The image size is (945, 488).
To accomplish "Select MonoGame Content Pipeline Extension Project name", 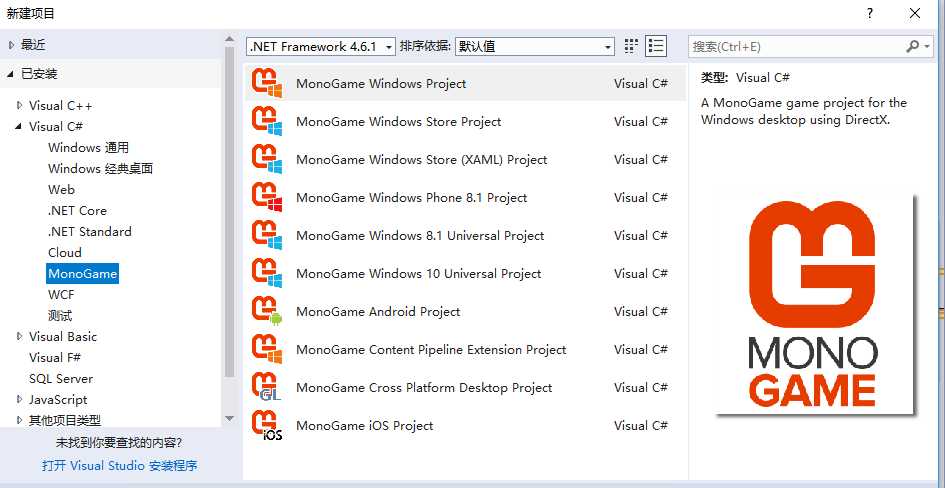I will click(x=431, y=349).
